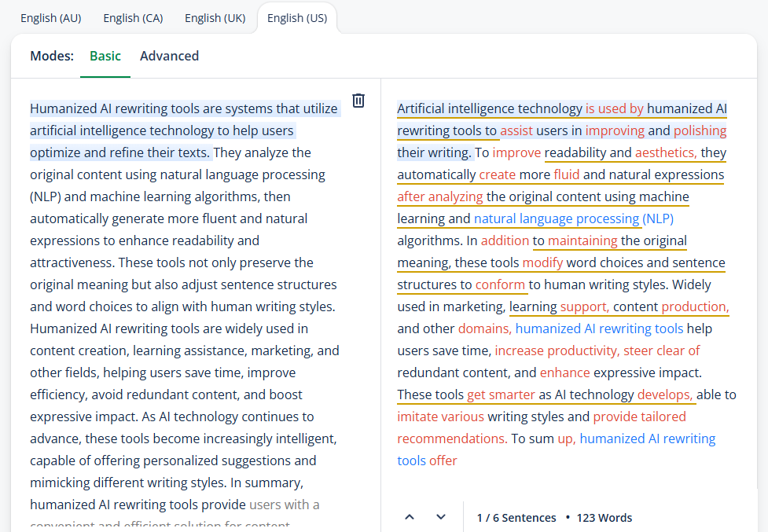Click the red word "modify" in output
The image size is (768, 532).
pos(542,262)
